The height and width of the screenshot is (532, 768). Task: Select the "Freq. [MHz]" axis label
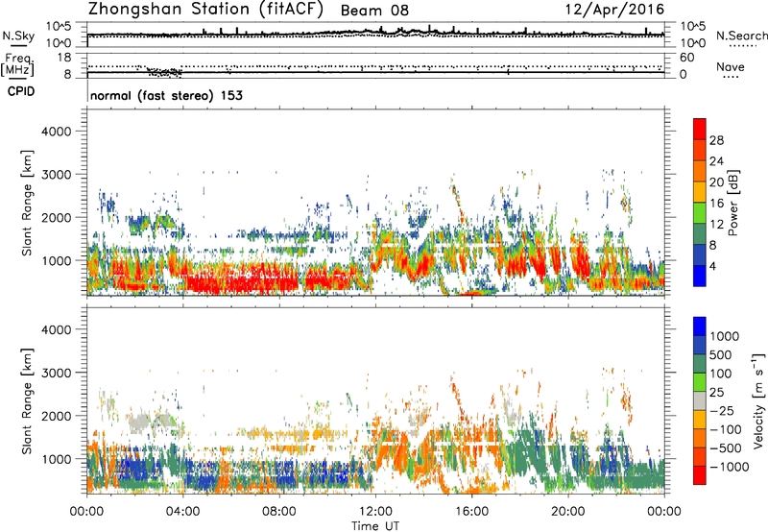tap(17, 65)
